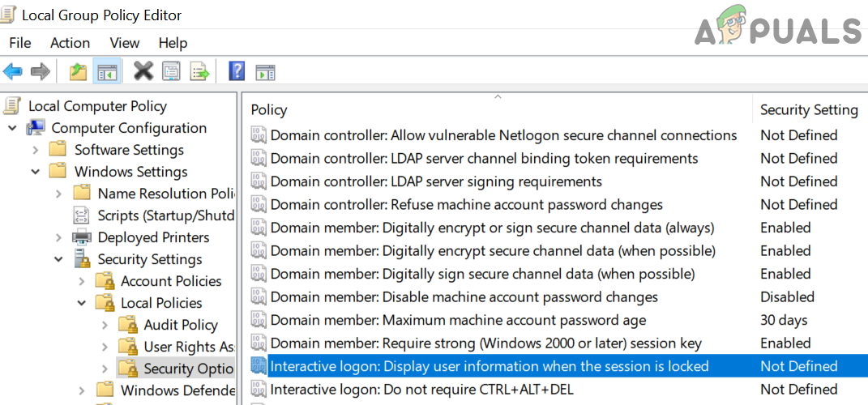Click the Export List toolbar icon
Image resolution: width=868 pixels, height=405 pixels.
(x=199, y=72)
